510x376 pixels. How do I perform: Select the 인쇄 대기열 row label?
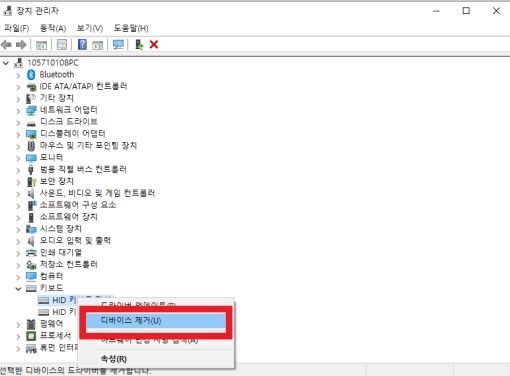coord(61,253)
